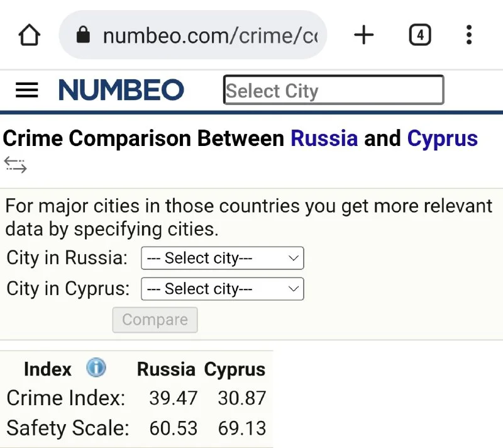Click the blue info icon beside Index

click(x=96, y=367)
